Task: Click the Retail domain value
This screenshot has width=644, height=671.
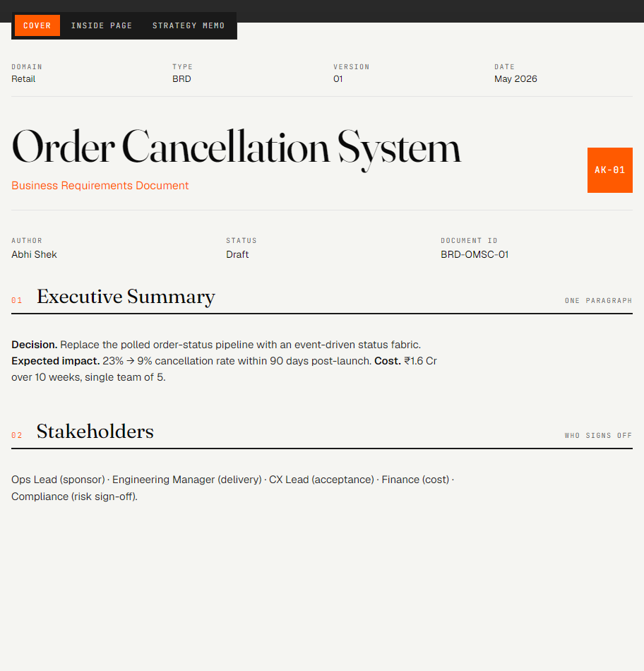Action: tap(23, 78)
